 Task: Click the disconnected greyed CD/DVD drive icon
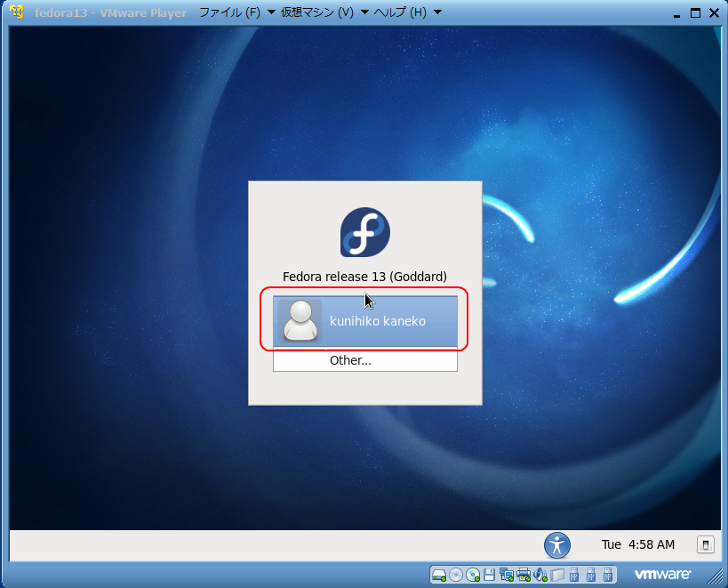pyautogui.click(x=456, y=575)
